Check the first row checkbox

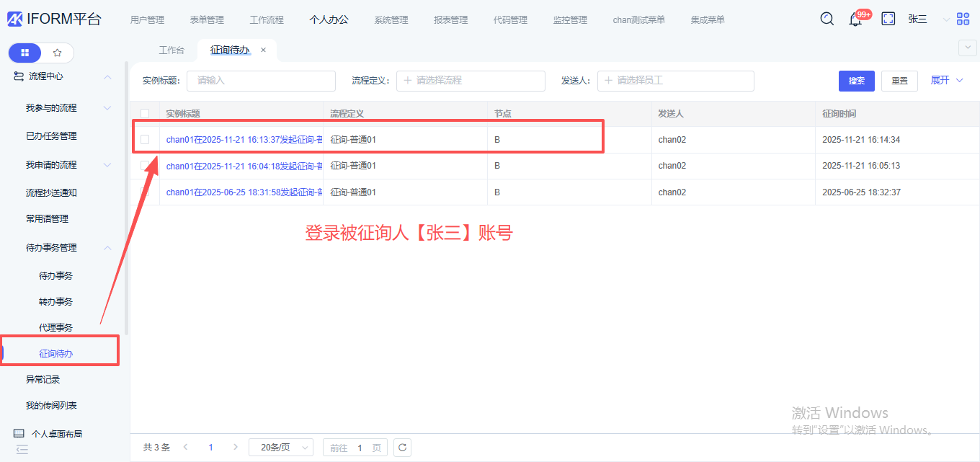[x=145, y=139]
